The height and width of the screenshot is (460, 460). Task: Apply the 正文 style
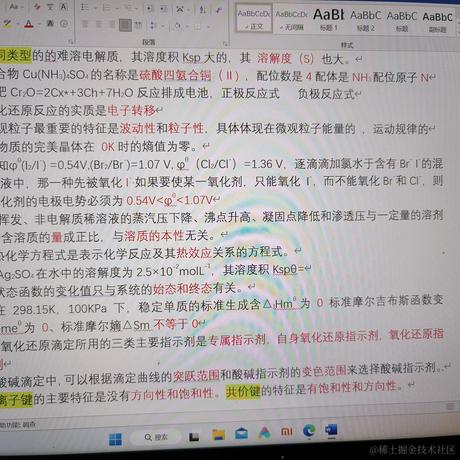[x=255, y=19]
